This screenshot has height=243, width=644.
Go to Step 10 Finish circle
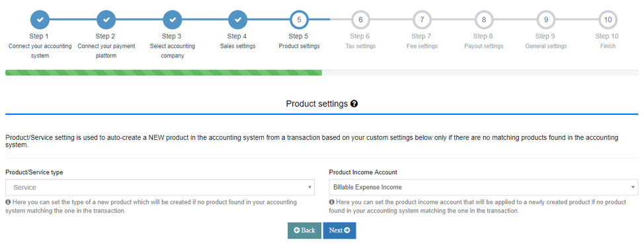pos(608,19)
